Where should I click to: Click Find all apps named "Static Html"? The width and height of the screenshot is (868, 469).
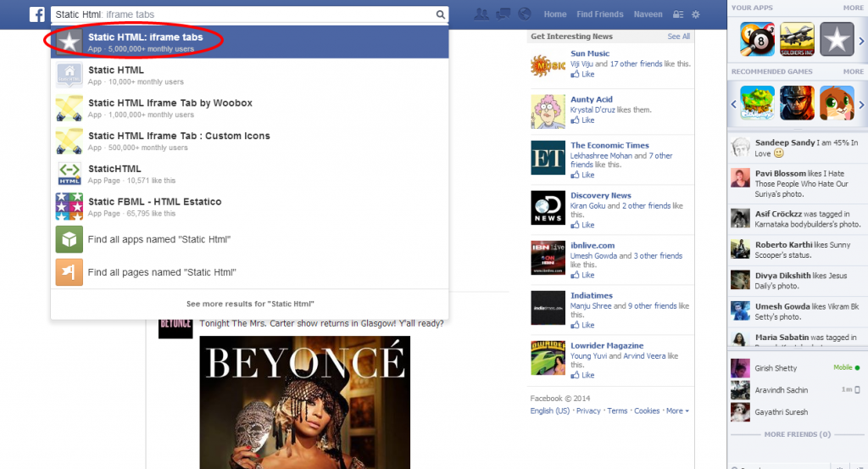click(x=250, y=239)
